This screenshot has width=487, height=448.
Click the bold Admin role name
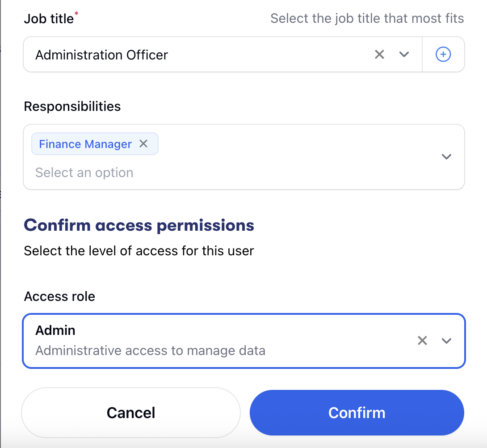pyautogui.click(x=55, y=330)
